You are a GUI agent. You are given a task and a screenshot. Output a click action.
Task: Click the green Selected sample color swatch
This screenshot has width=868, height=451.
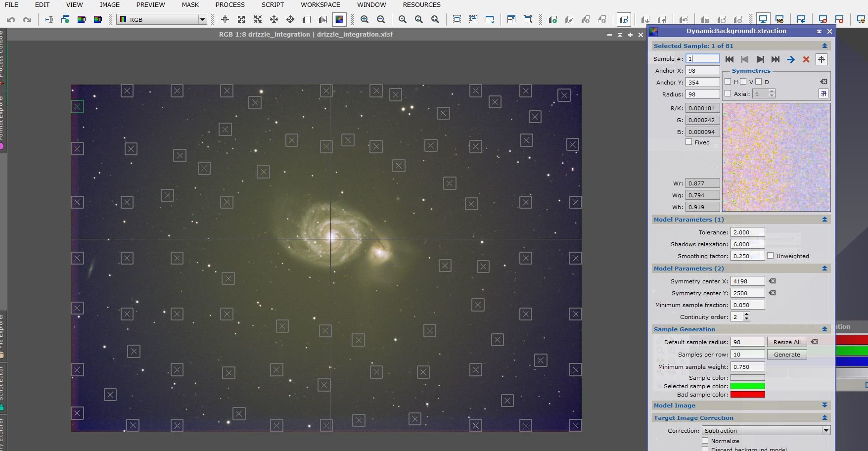click(x=747, y=386)
